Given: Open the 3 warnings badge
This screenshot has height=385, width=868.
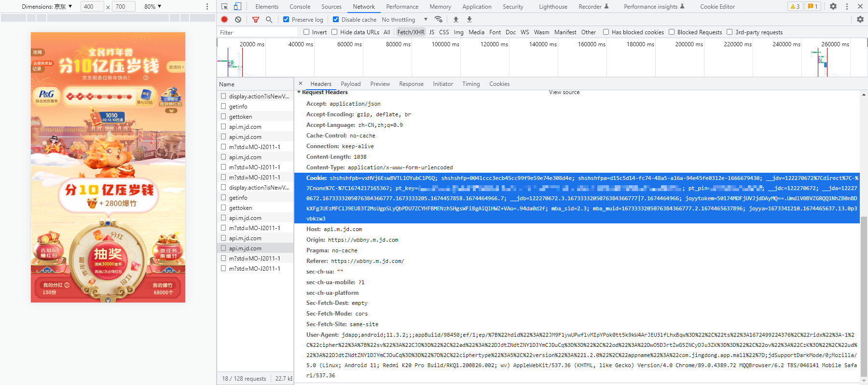Looking at the screenshot, I should [795, 6].
